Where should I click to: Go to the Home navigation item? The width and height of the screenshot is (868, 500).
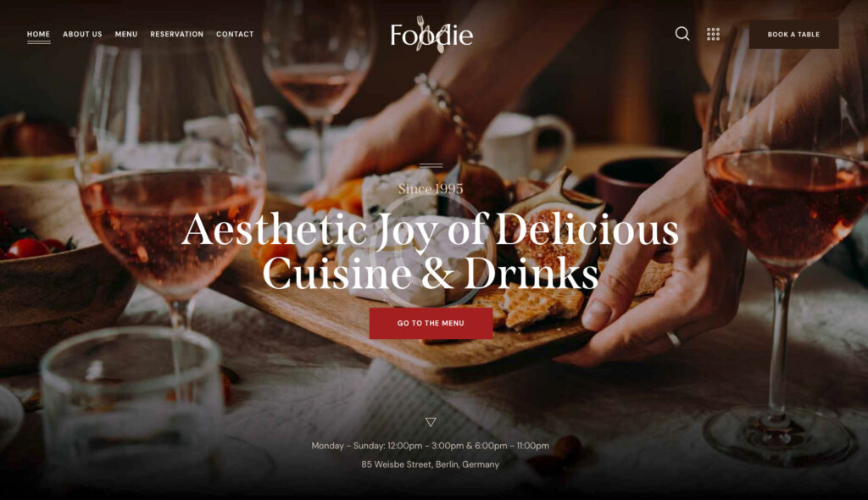coord(39,34)
